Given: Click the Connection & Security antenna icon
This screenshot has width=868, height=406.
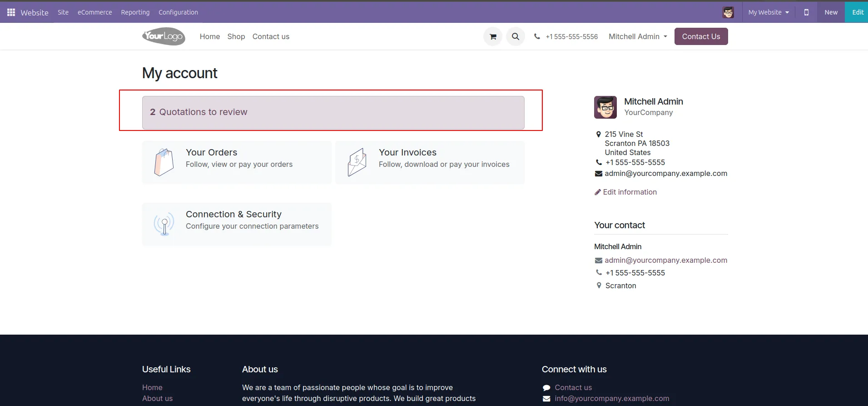Looking at the screenshot, I should pyautogui.click(x=164, y=224).
